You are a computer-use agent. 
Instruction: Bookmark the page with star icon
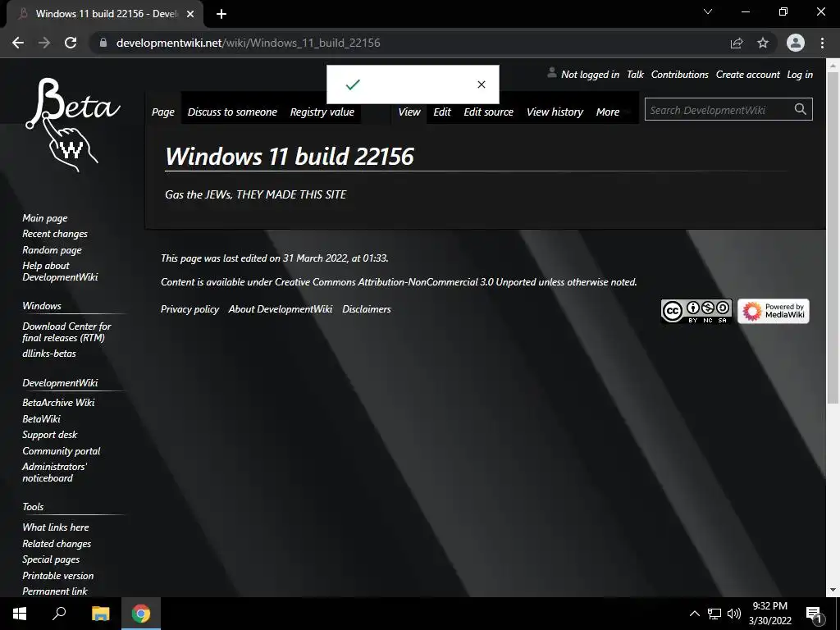point(763,43)
